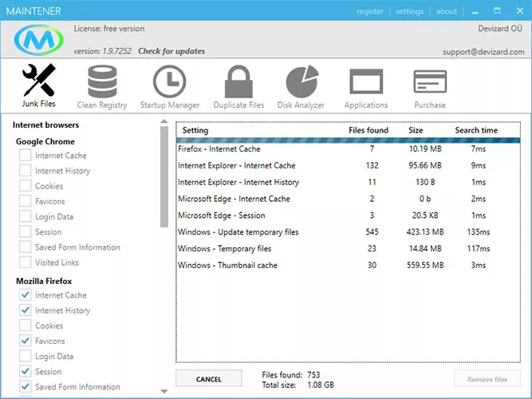532x399 pixels.
Task: Click the striped scan progress bar
Action: pyautogui.click(x=348, y=140)
